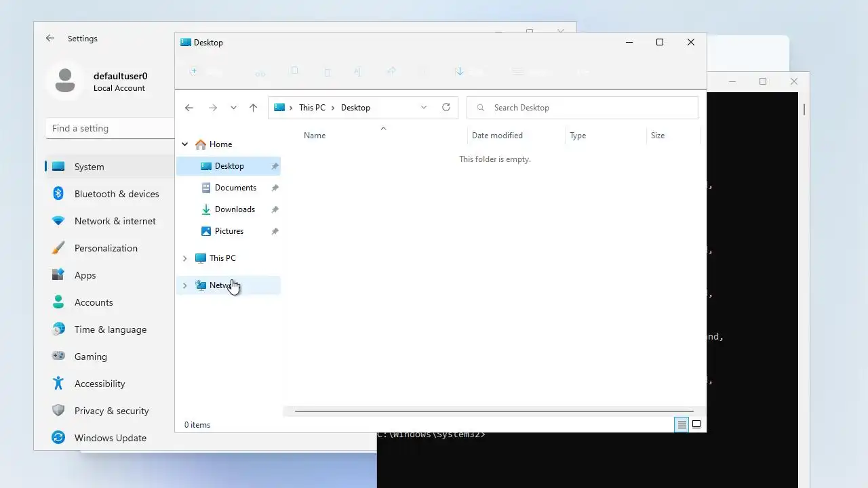Screen dimensions: 868x488
Task: Click the pin icon beside Pictures
Action: pos(275,231)
